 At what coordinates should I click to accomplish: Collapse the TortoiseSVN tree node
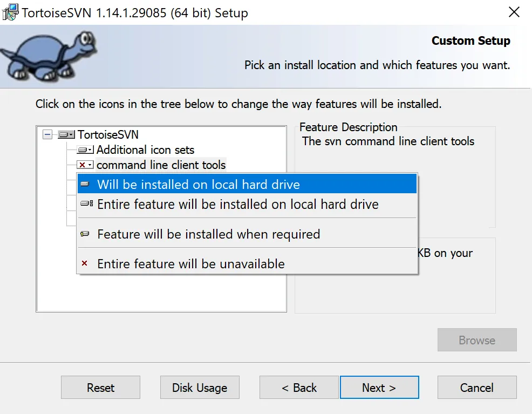47,134
